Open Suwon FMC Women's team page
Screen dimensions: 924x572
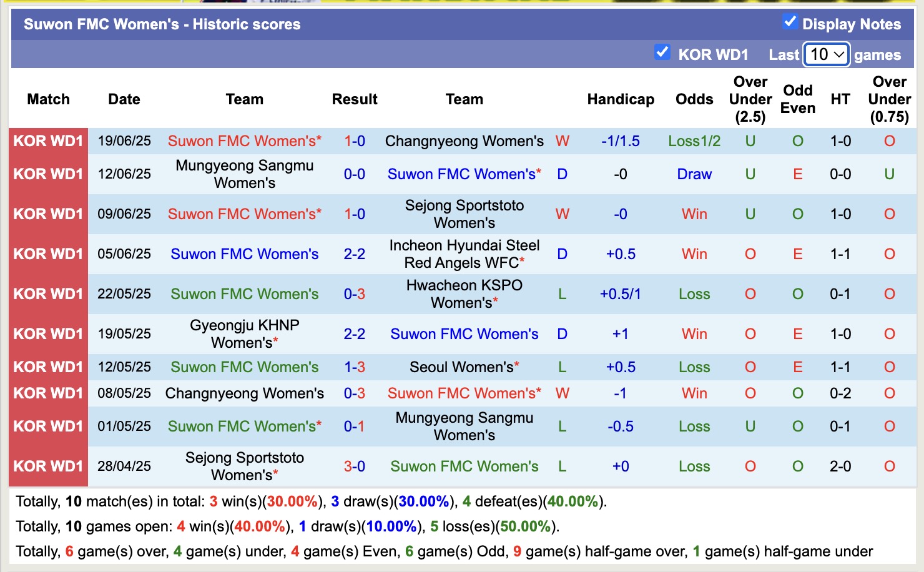point(244,141)
